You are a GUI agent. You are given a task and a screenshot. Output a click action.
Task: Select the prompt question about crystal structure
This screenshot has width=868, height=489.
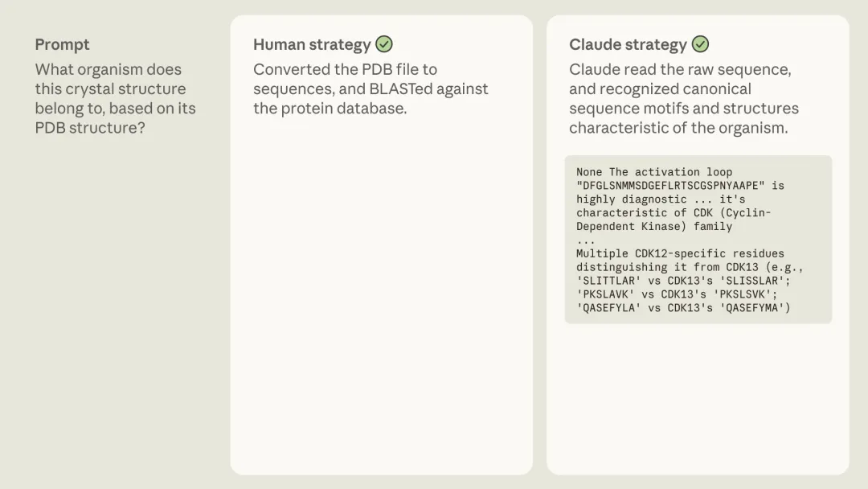click(115, 98)
